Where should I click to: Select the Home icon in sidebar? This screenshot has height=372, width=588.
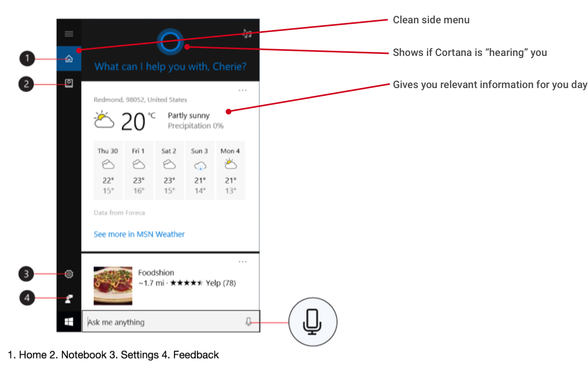point(69,59)
